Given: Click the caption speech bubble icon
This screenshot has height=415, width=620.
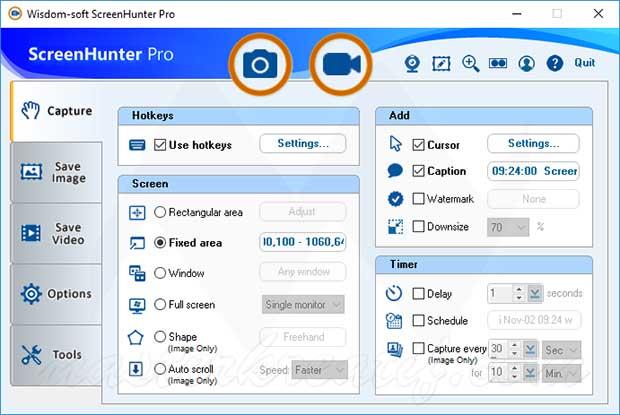Looking at the screenshot, I should (395, 171).
